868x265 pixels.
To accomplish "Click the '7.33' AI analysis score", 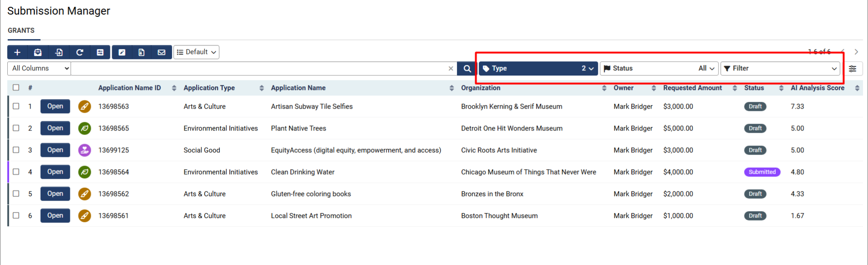I will (x=797, y=106).
